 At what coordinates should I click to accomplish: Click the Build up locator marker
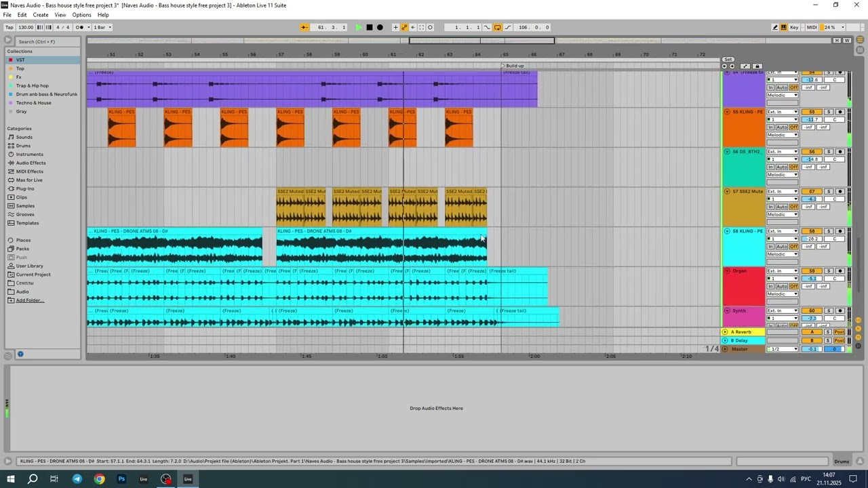coord(513,66)
